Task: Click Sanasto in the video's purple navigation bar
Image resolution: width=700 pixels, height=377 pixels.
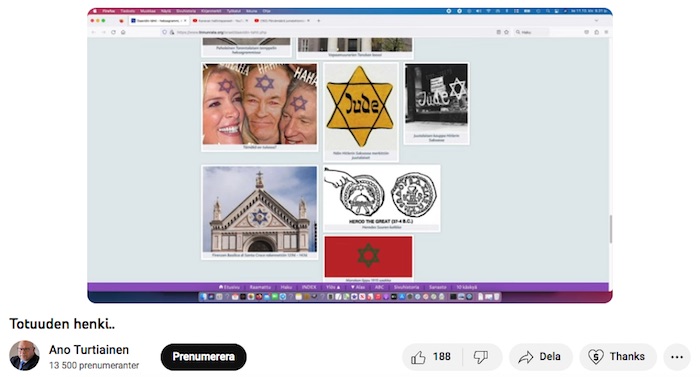Action: [x=438, y=287]
